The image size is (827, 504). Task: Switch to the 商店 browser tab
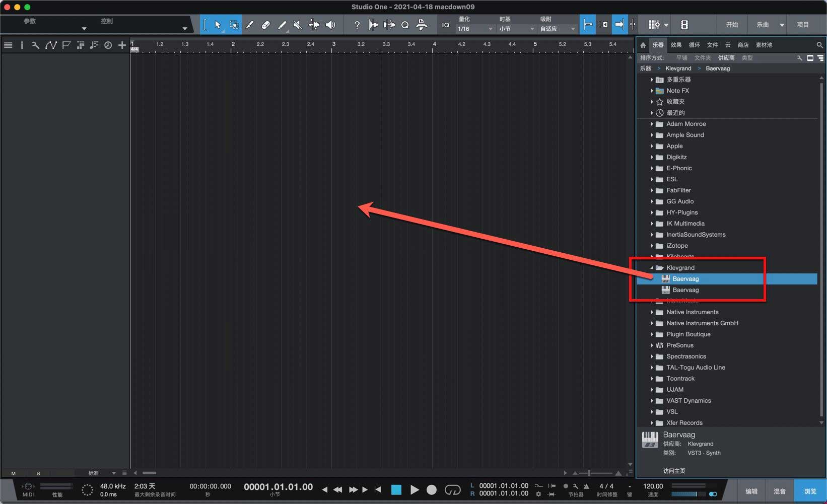tap(743, 45)
